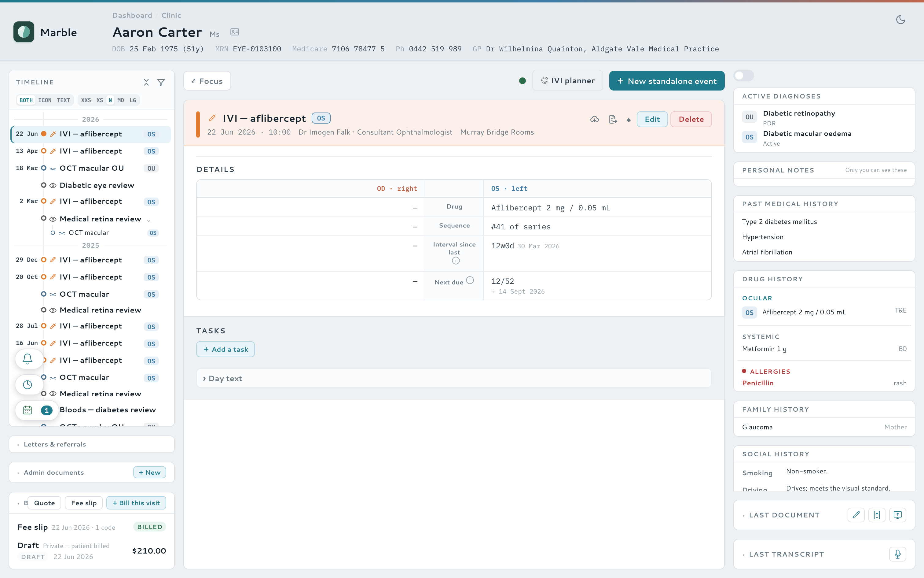Add a task
The image size is (924, 578).
225,349
